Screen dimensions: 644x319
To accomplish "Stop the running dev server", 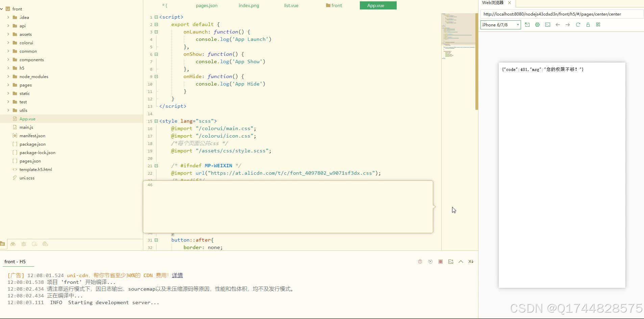I will point(441,262).
